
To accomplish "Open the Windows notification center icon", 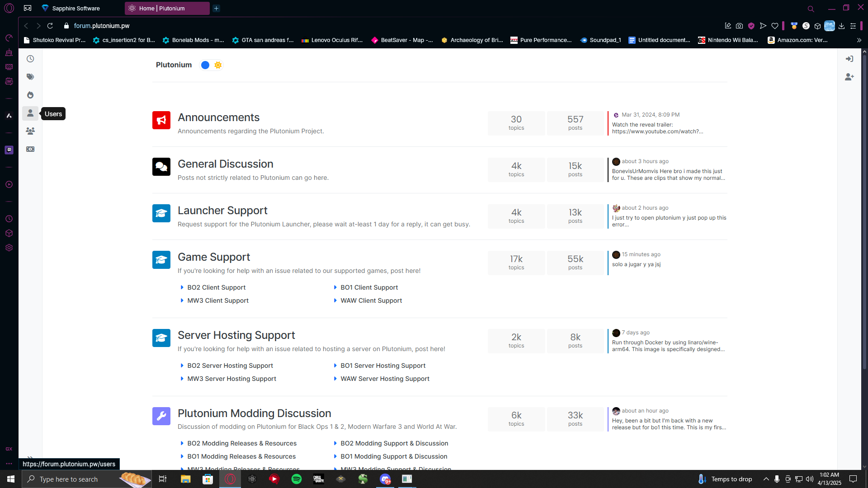I will (853, 479).
